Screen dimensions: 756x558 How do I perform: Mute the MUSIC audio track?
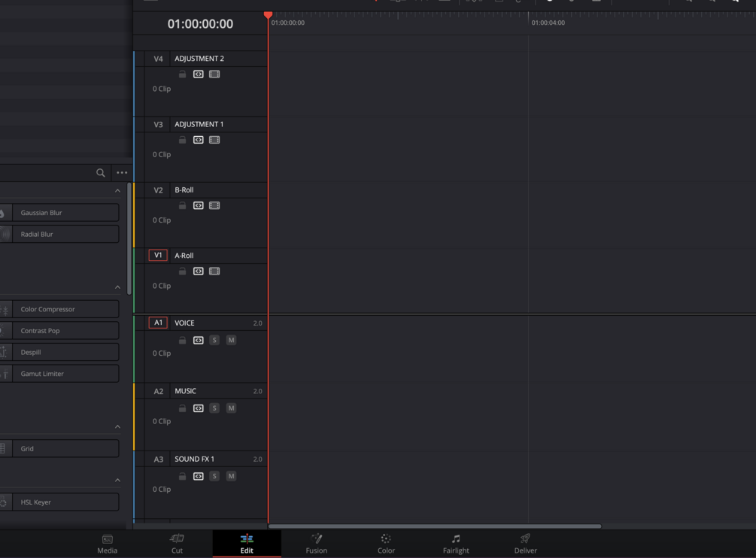[231, 408]
